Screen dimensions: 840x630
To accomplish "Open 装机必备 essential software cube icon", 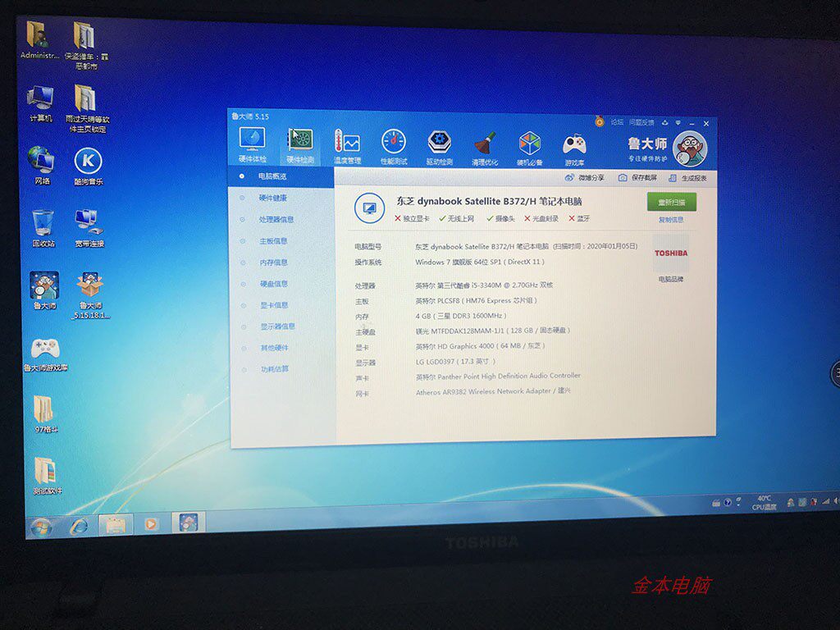I will click(x=530, y=148).
